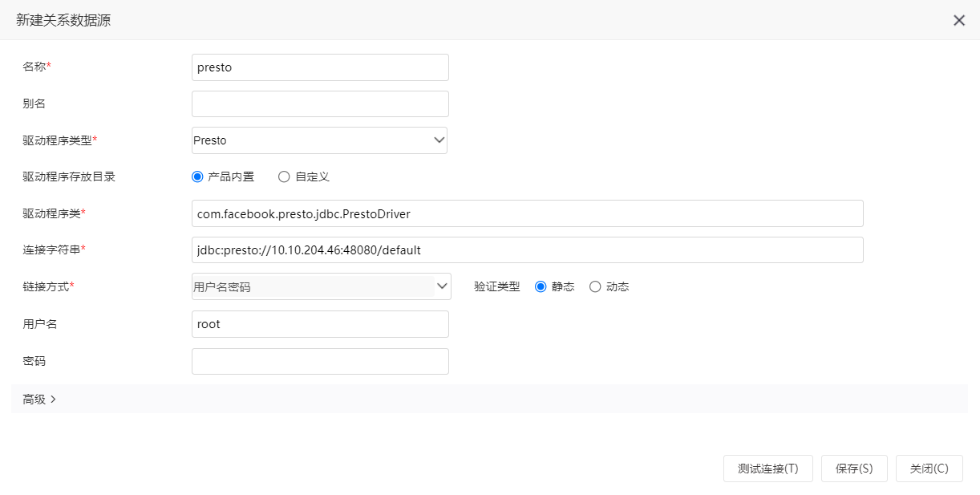This screenshot has width=980, height=495.
Task: Click the 驱动程序存放目录 label text
Action: click(x=69, y=176)
